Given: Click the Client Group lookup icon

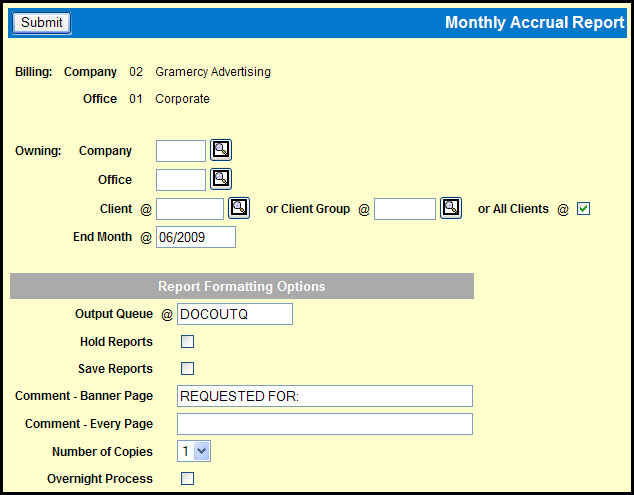Looking at the screenshot, I should click(x=451, y=209).
